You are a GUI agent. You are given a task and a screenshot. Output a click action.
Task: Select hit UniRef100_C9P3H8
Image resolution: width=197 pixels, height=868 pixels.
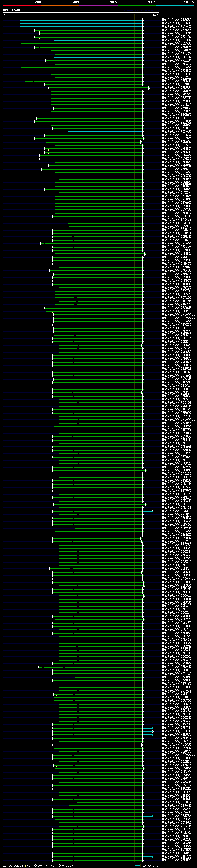tap(177, 843)
